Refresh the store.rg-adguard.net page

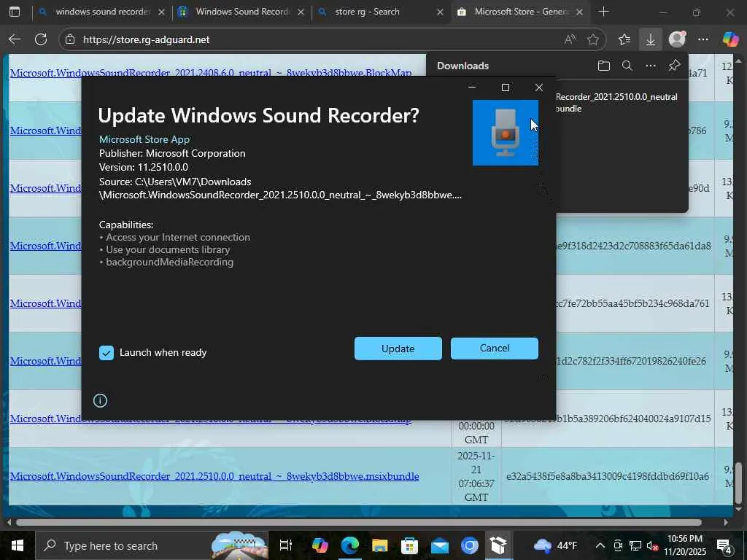pyautogui.click(x=41, y=39)
